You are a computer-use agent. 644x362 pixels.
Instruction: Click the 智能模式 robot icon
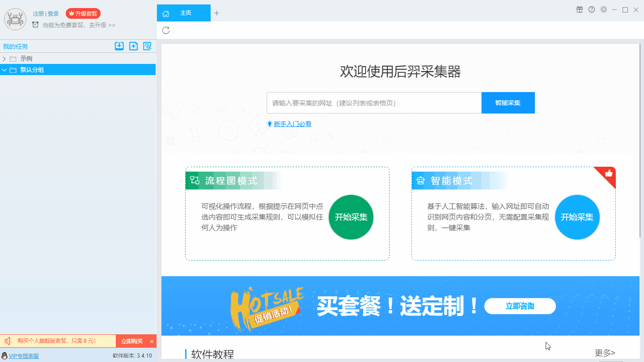[x=420, y=181]
